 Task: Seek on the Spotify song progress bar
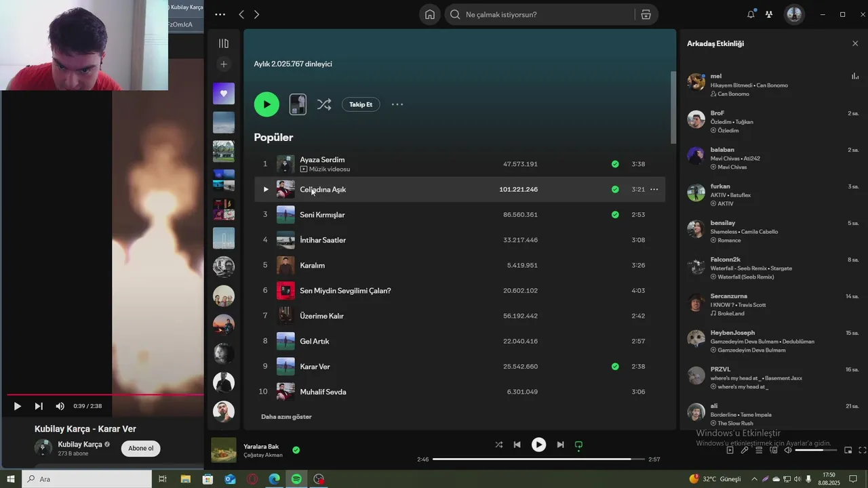(538, 460)
